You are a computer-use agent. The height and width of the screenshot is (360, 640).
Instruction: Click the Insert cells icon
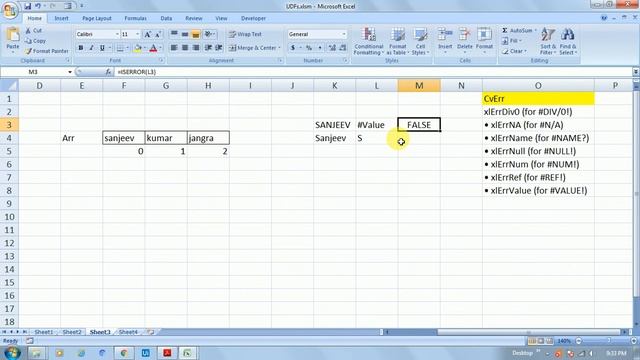tap(445, 35)
